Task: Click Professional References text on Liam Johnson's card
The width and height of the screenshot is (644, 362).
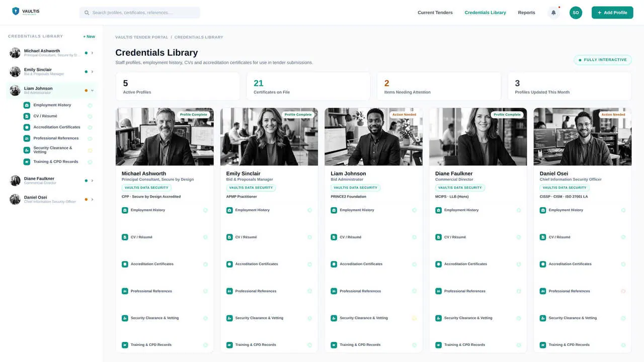Action: coord(360,291)
